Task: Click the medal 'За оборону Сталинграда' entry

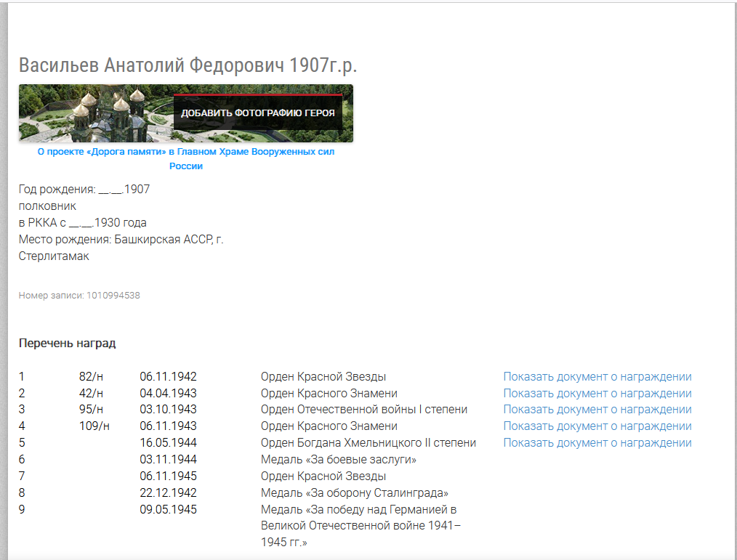Action: pyautogui.click(x=354, y=493)
